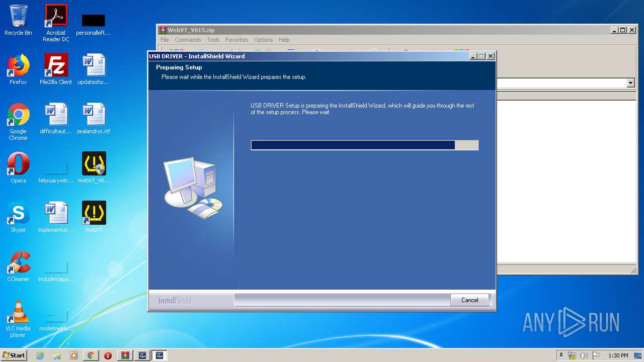Launch Firefox from the desktop

(x=18, y=69)
